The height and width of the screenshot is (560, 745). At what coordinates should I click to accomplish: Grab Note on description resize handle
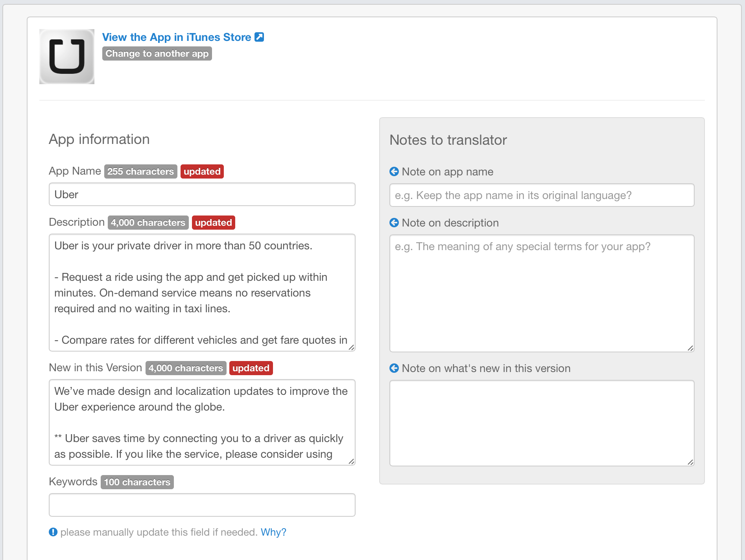pyautogui.click(x=690, y=348)
